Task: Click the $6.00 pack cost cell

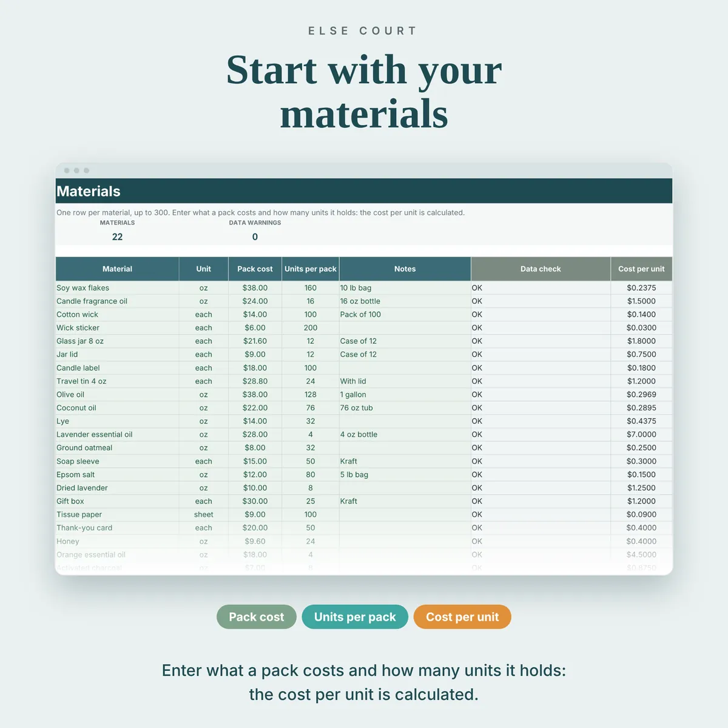Action: click(255, 328)
